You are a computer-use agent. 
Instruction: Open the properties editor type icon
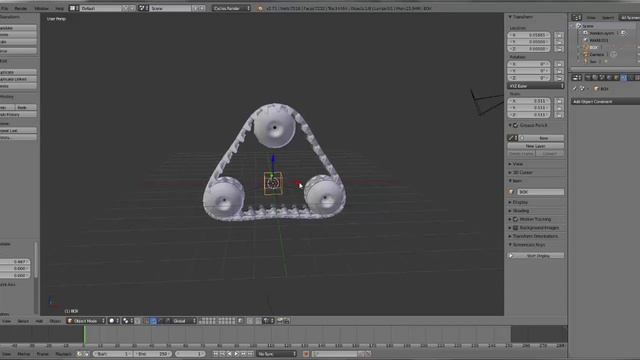point(576,78)
